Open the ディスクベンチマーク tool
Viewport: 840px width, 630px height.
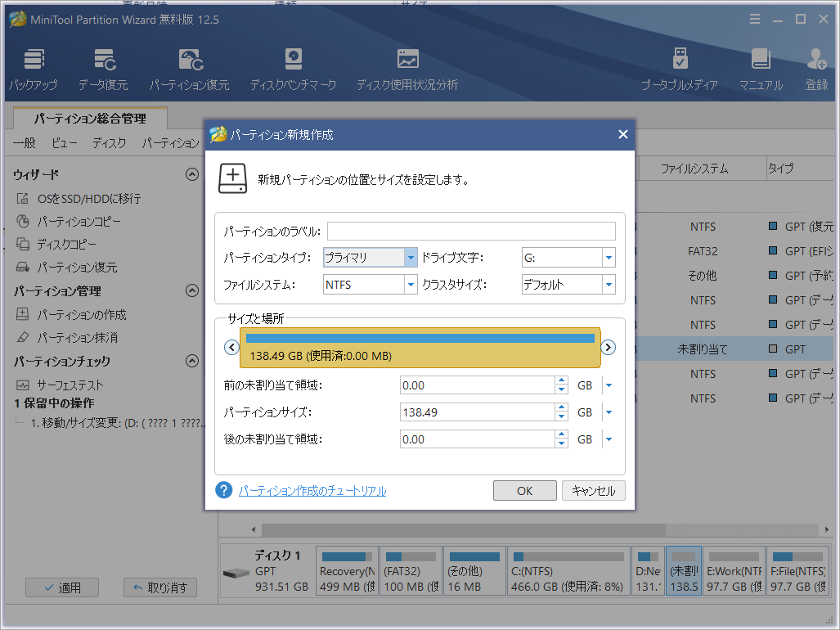point(293,69)
